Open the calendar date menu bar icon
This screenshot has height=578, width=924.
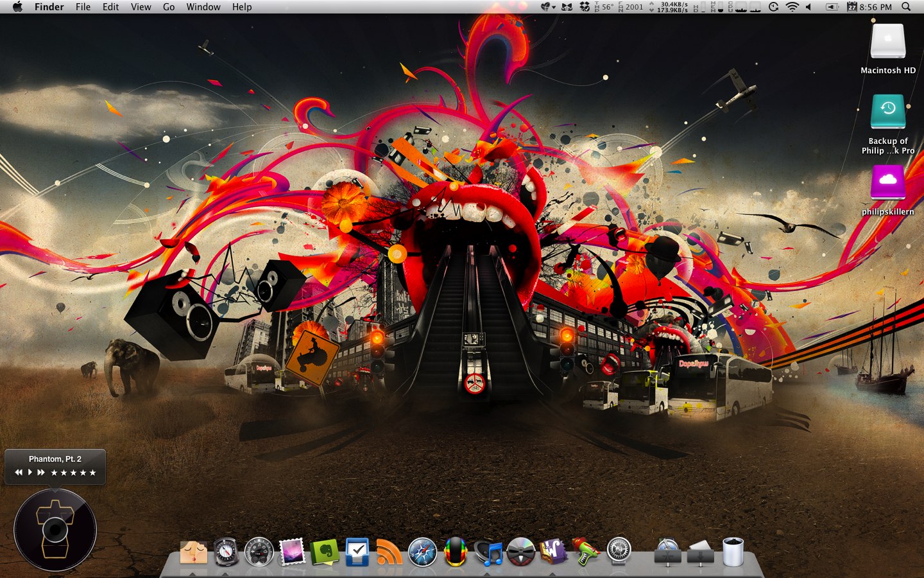point(852,7)
